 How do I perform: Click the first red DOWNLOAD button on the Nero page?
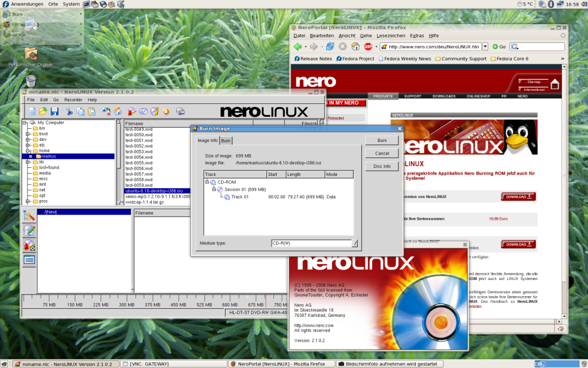coord(518,197)
